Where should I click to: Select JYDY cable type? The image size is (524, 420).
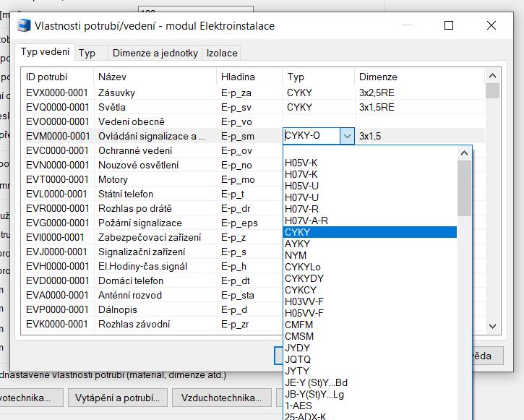tap(369, 348)
